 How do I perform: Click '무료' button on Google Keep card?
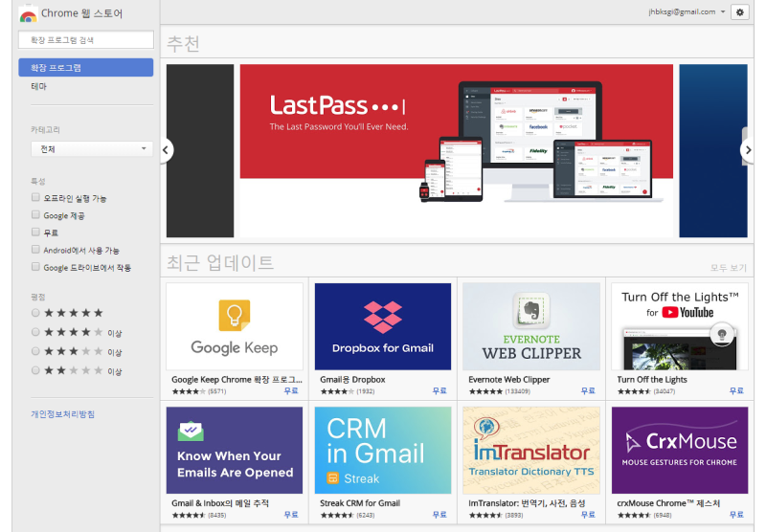click(x=291, y=391)
